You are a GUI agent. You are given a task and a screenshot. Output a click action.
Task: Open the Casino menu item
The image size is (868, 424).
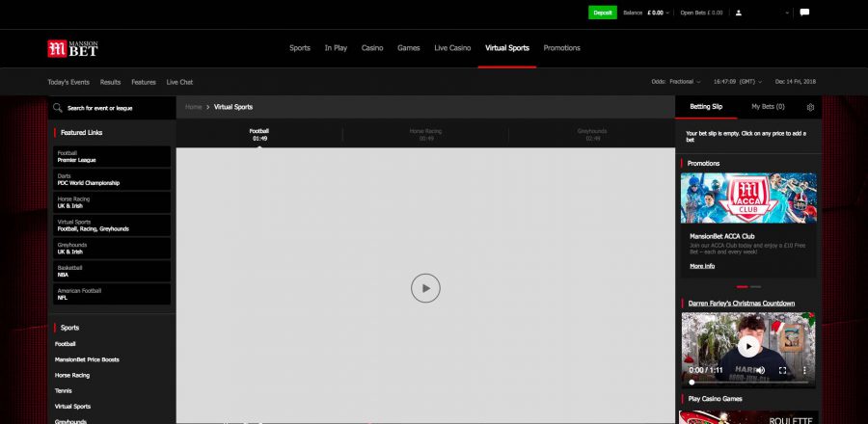pos(372,48)
